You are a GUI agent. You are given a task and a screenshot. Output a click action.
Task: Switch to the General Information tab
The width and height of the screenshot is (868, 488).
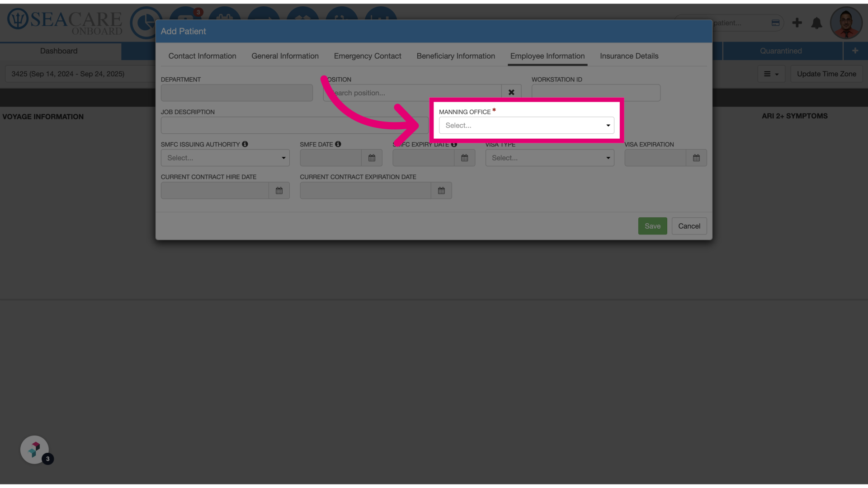(x=285, y=56)
